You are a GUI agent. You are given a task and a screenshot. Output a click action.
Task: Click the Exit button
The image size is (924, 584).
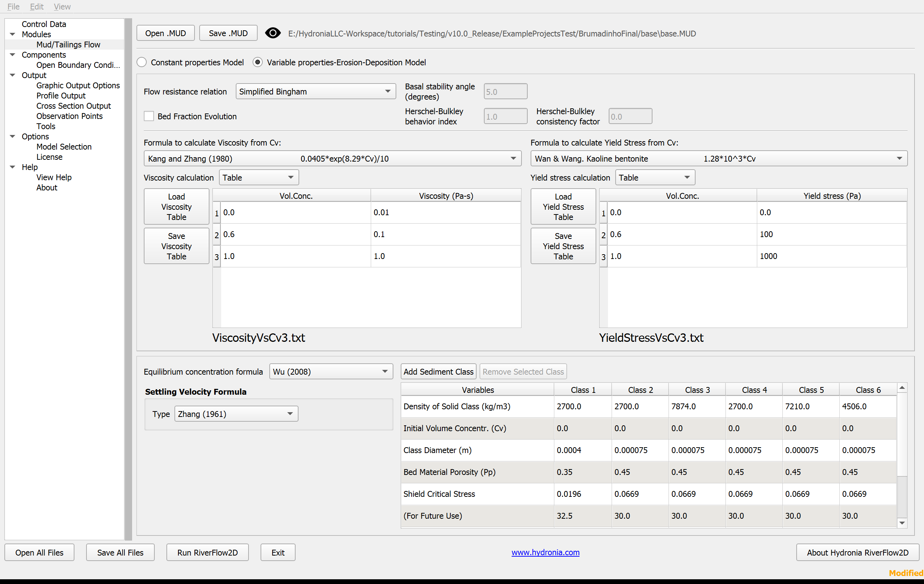click(x=278, y=553)
